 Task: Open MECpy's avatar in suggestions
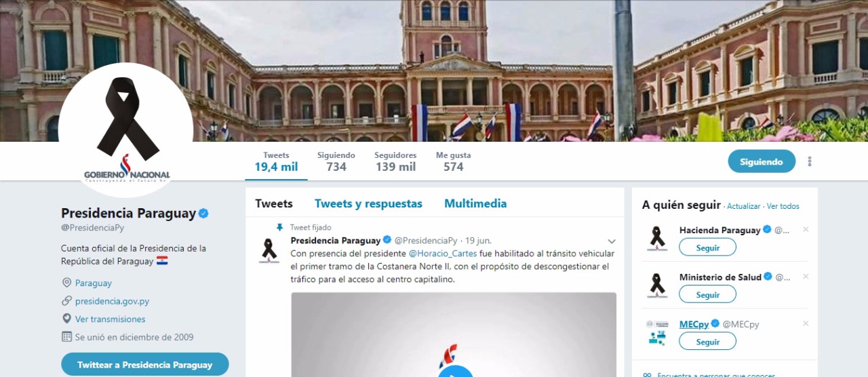coord(657,333)
